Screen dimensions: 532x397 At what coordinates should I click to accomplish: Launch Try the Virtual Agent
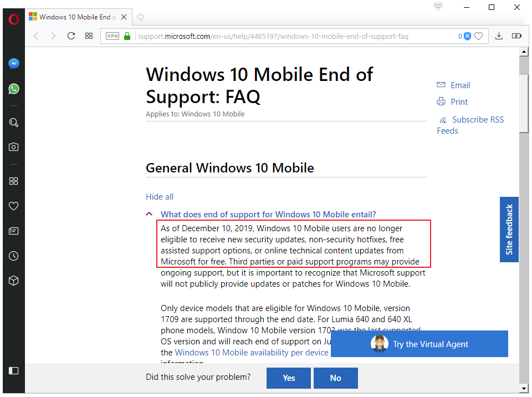[420, 344]
